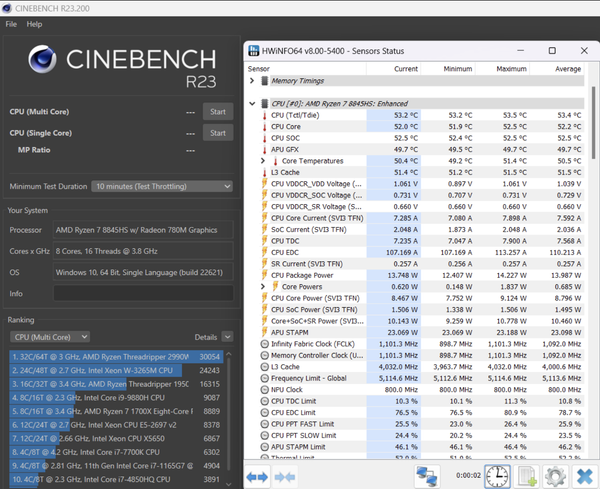
Task: Expand the Core Powers row
Action: (x=263, y=286)
